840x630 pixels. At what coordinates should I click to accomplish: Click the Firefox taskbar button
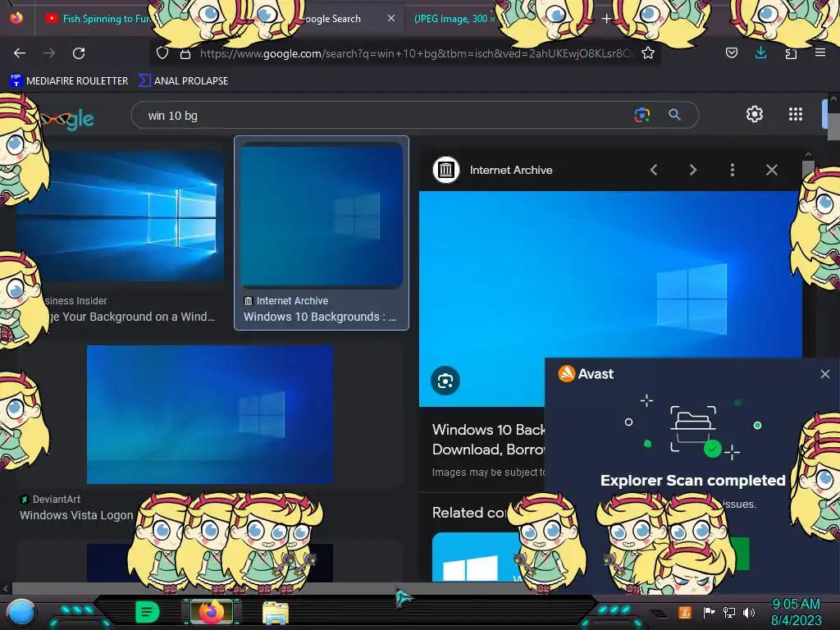pos(211,612)
